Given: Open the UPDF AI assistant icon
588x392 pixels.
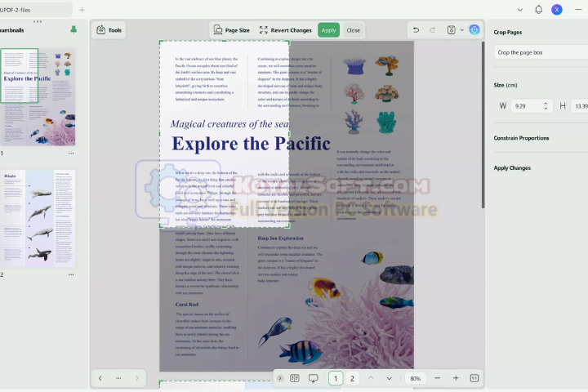Looking at the screenshot, I should click(474, 29).
